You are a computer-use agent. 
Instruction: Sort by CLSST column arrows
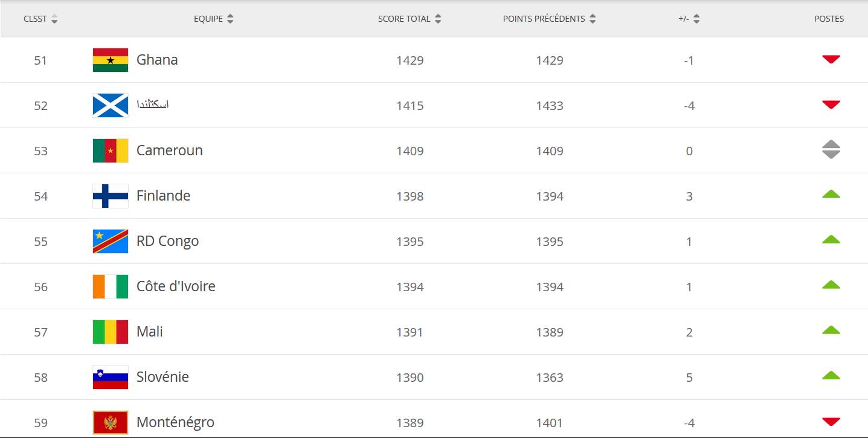pos(54,19)
